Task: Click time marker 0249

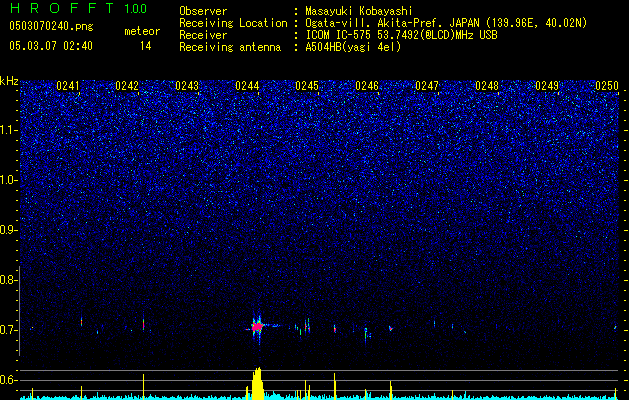Action: click(x=547, y=86)
